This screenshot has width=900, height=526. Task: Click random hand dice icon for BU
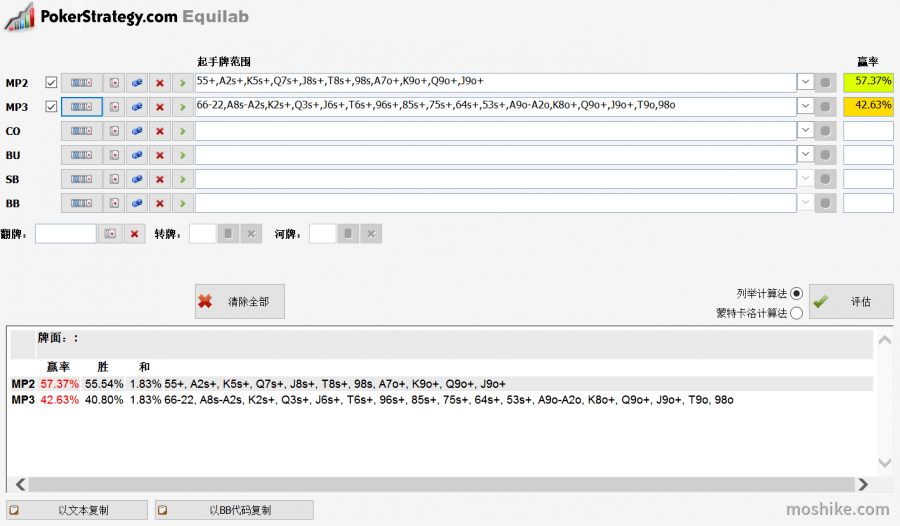137,155
